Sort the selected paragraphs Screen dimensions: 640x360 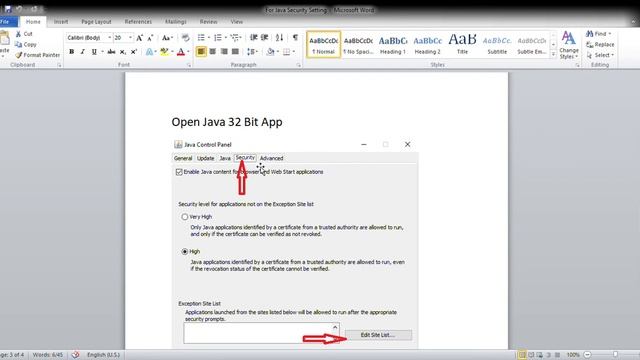tap(279, 38)
